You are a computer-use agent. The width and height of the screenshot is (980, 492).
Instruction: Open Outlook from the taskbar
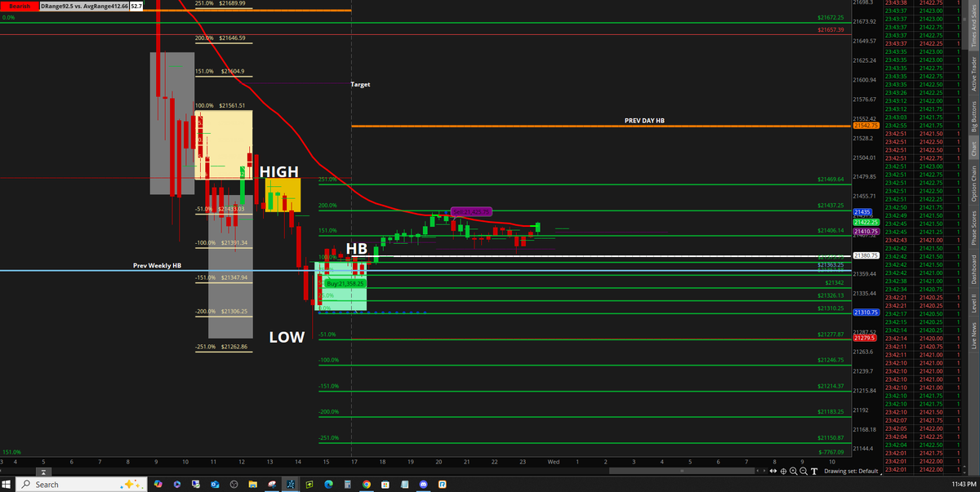click(x=215, y=484)
